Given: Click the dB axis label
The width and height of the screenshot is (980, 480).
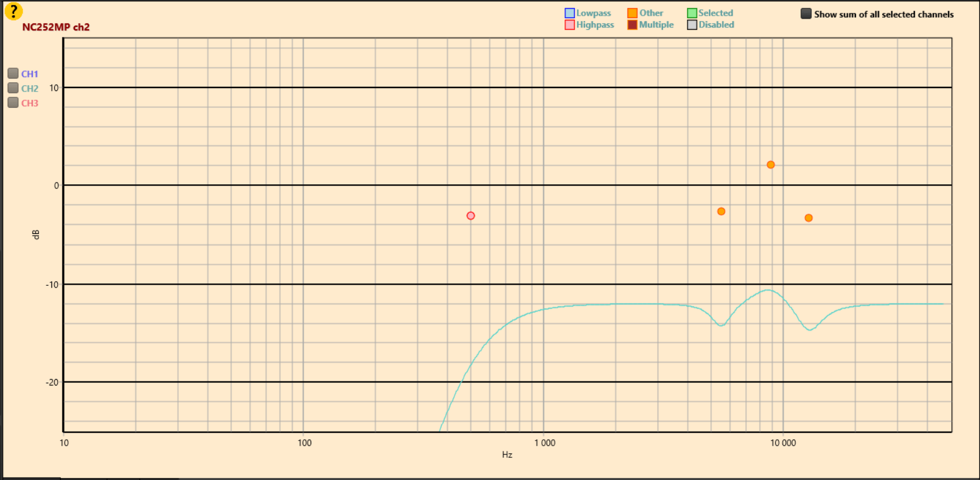Looking at the screenshot, I should point(36,234).
